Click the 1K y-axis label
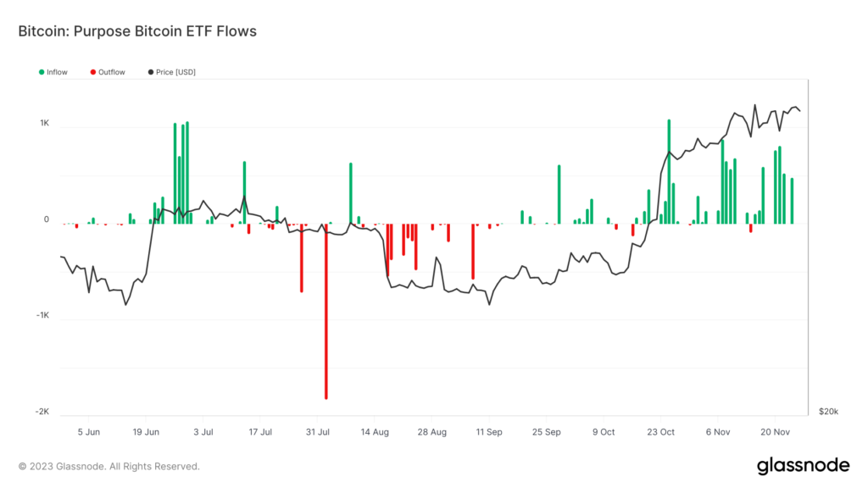The width and height of the screenshot is (868, 488). pyautogui.click(x=44, y=123)
